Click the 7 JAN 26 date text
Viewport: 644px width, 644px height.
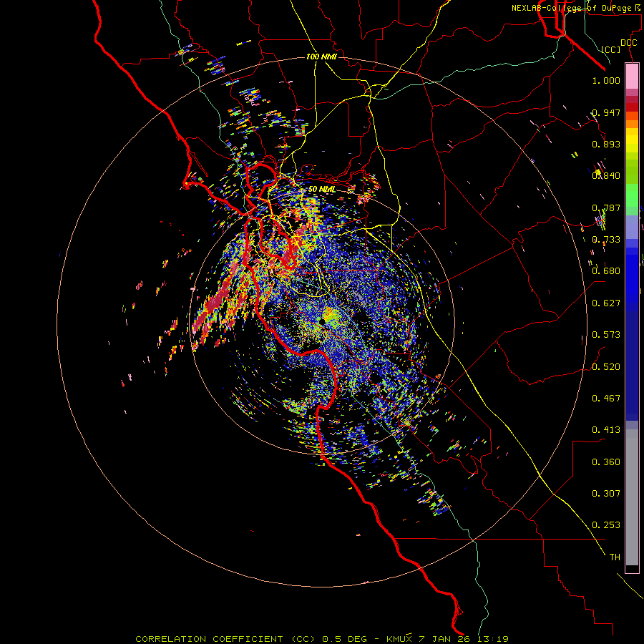(x=446, y=639)
